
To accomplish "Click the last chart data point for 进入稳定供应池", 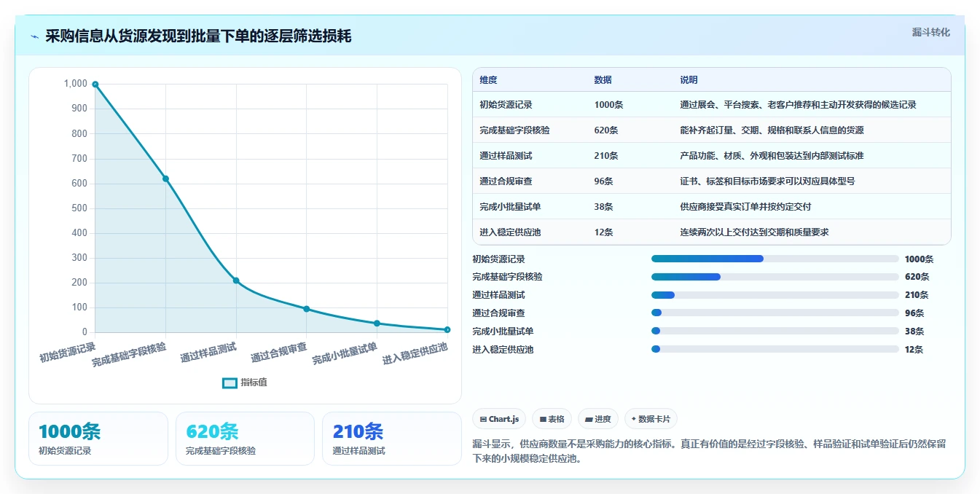I will click(447, 329).
